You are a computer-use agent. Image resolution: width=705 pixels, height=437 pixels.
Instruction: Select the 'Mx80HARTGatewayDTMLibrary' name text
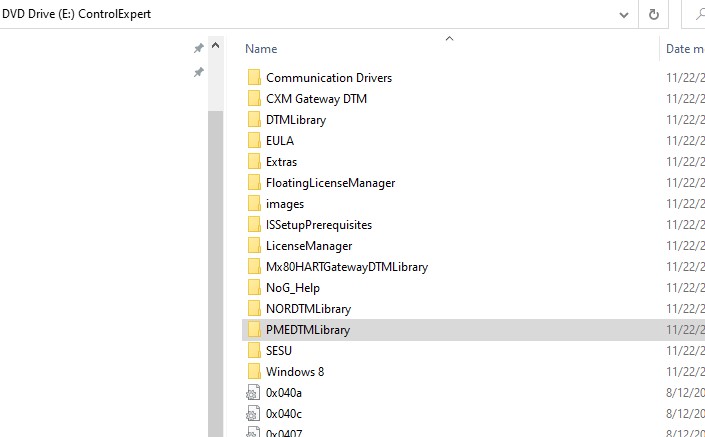pyautogui.click(x=347, y=267)
